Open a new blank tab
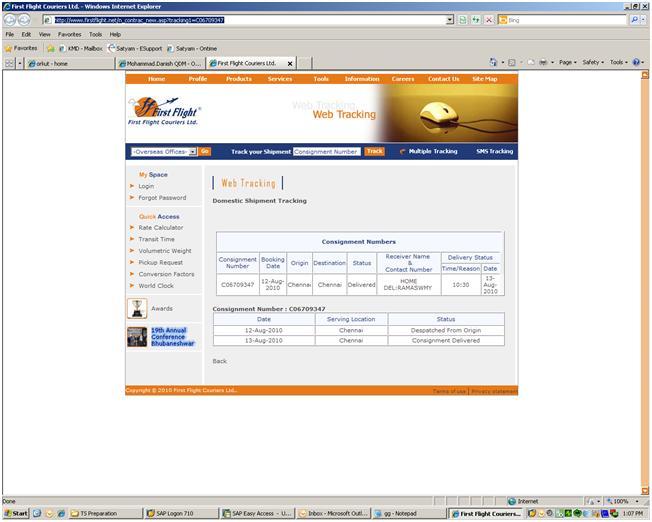 point(305,63)
